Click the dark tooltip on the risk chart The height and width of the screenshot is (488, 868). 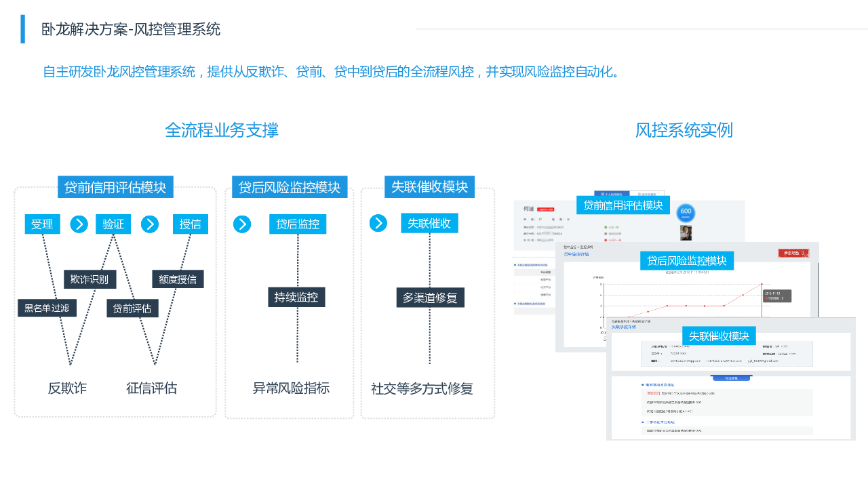point(777,296)
